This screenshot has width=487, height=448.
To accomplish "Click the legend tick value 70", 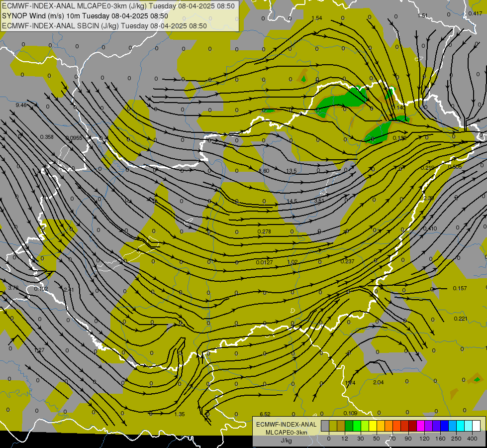I will point(392,439).
